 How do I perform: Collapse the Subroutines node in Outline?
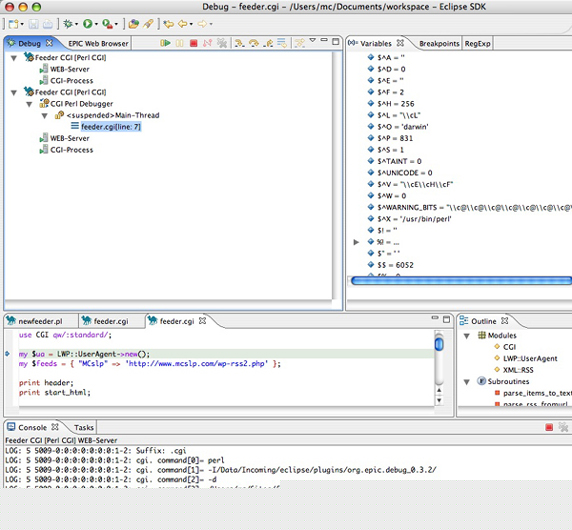pos(466,382)
